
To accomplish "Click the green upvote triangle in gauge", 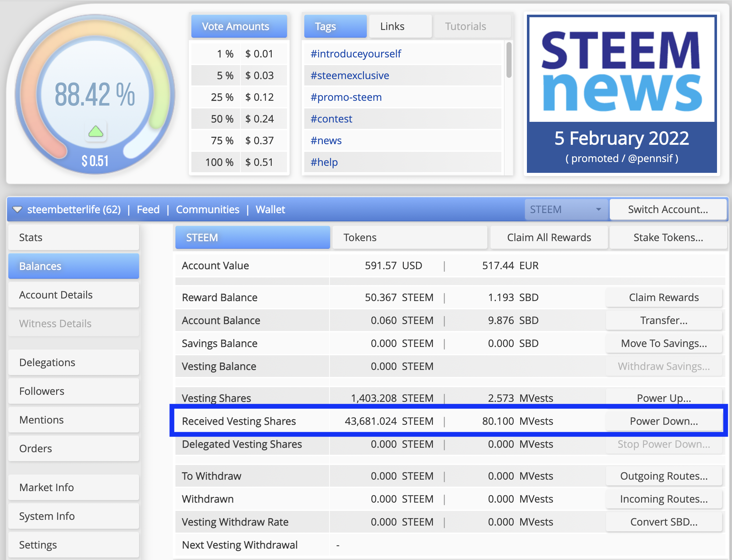I will tap(96, 131).
